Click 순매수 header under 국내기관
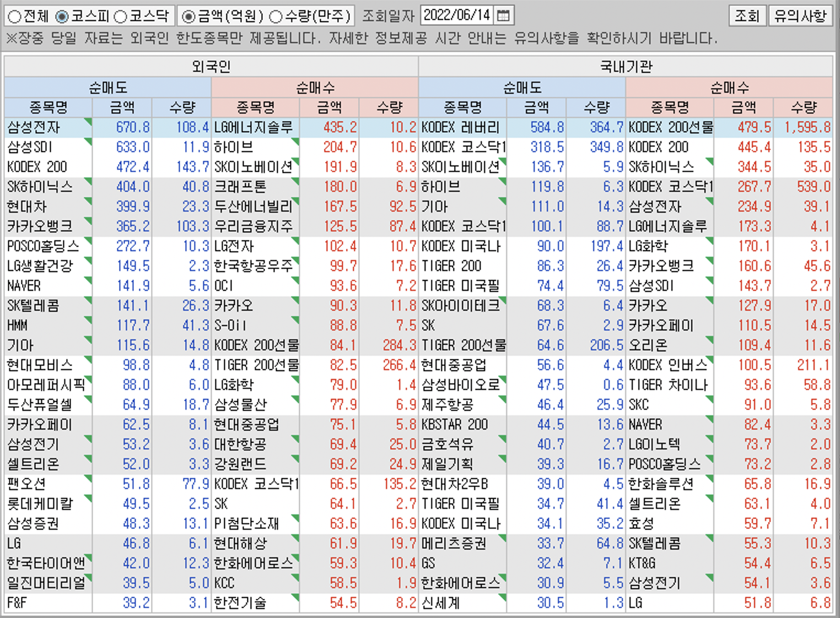 (729, 88)
